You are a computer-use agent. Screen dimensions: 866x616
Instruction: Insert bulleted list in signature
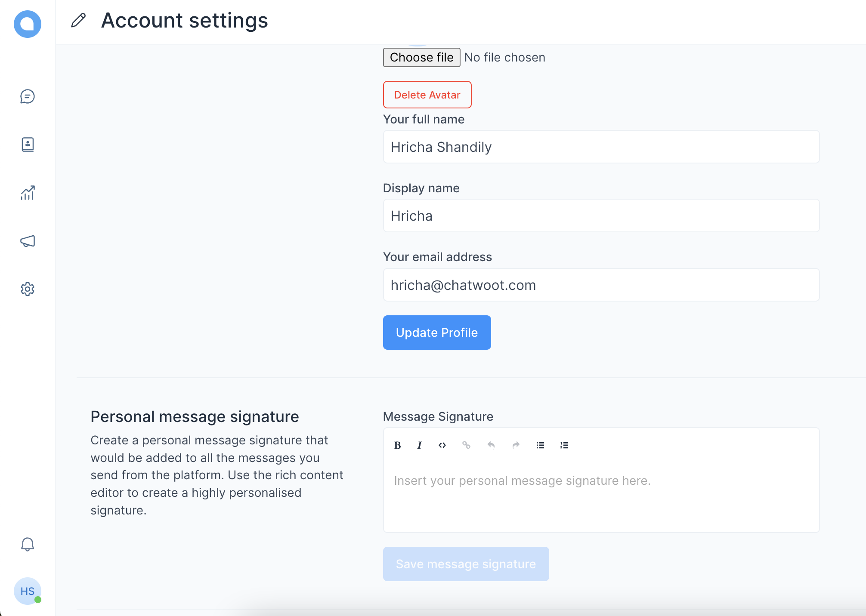(540, 445)
